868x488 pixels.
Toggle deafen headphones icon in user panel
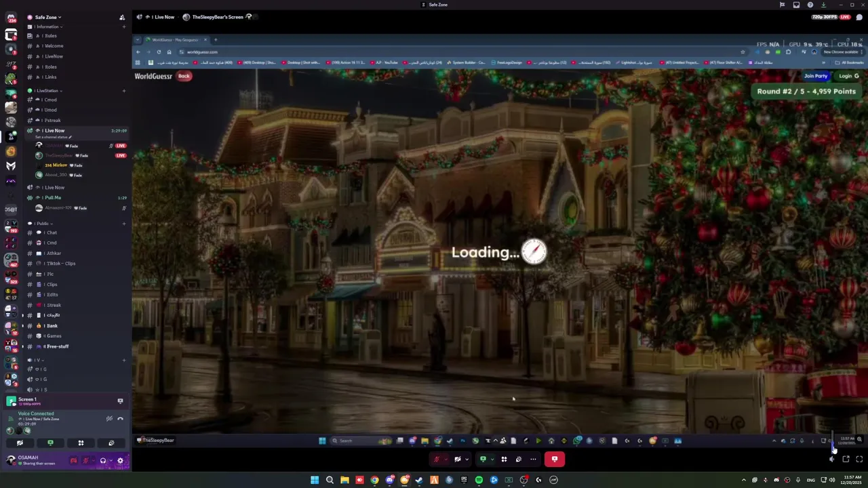tap(103, 461)
